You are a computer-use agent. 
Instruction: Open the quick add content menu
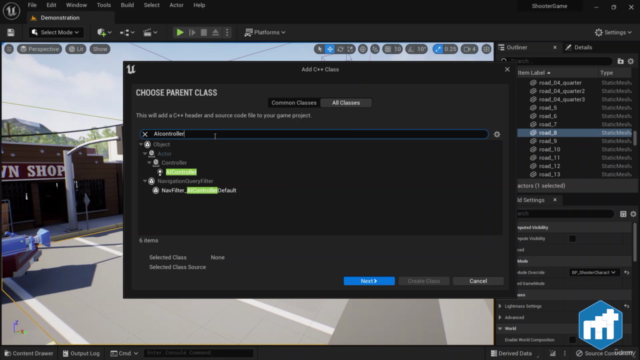point(104,32)
